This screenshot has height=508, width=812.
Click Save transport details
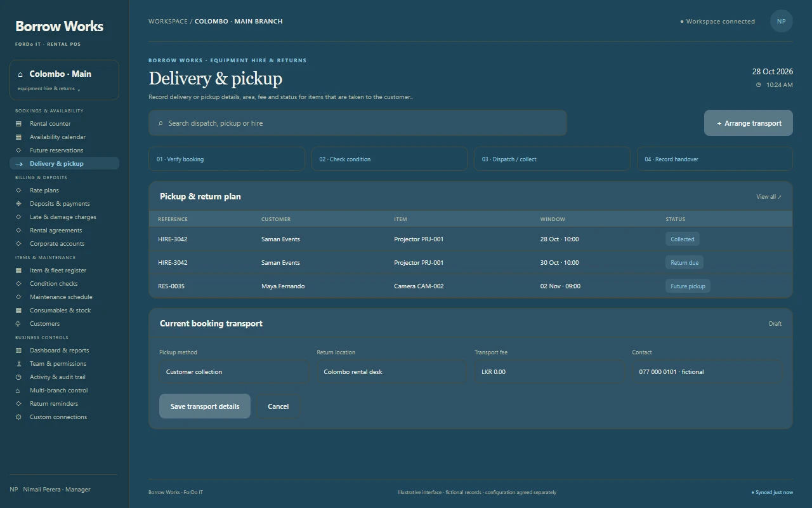pos(205,406)
